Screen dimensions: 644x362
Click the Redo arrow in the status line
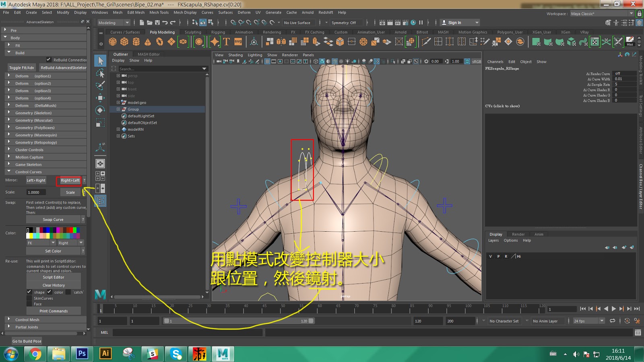click(173, 23)
